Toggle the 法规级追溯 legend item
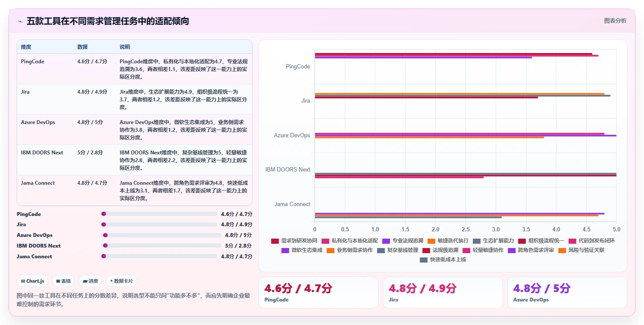 [440, 250]
